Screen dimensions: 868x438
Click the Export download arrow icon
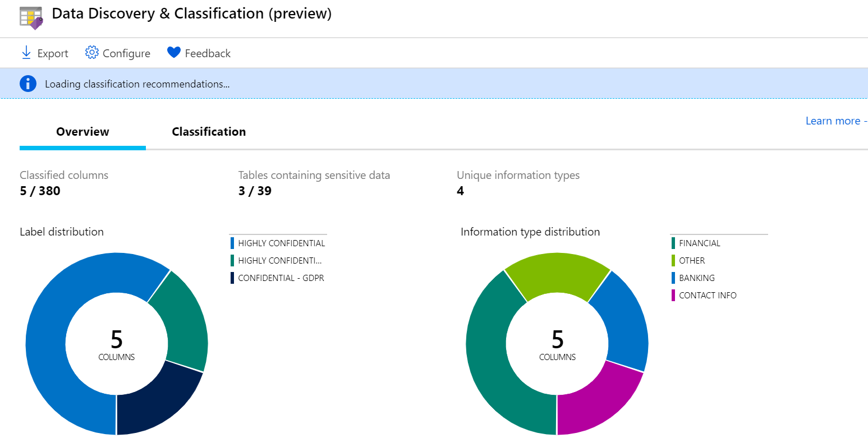tap(26, 53)
